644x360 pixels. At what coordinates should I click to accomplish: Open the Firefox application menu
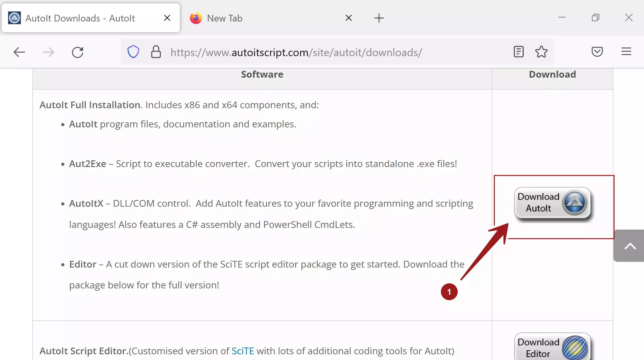click(626, 52)
